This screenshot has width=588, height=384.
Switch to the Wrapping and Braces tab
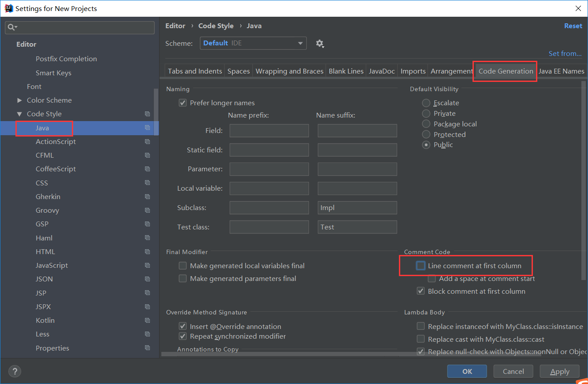(289, 71)
